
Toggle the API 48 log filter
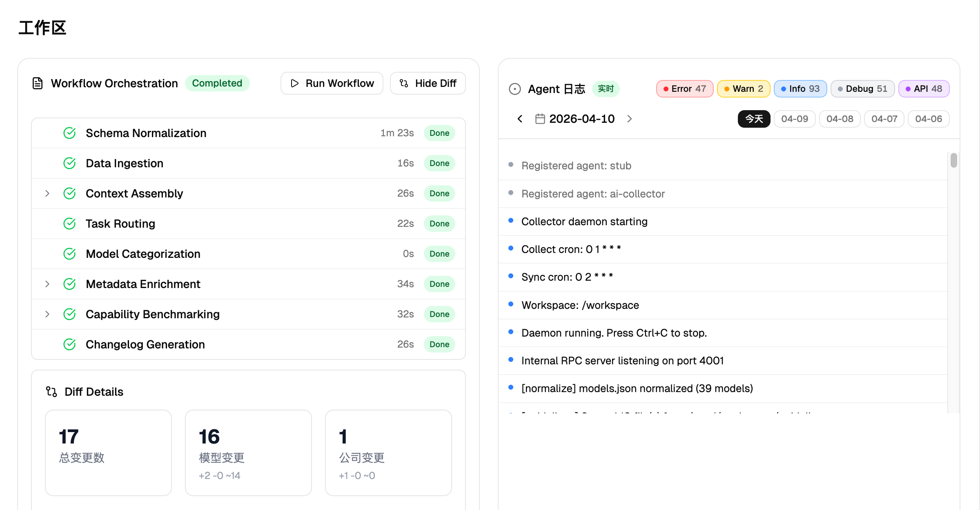tap(924, 89)
